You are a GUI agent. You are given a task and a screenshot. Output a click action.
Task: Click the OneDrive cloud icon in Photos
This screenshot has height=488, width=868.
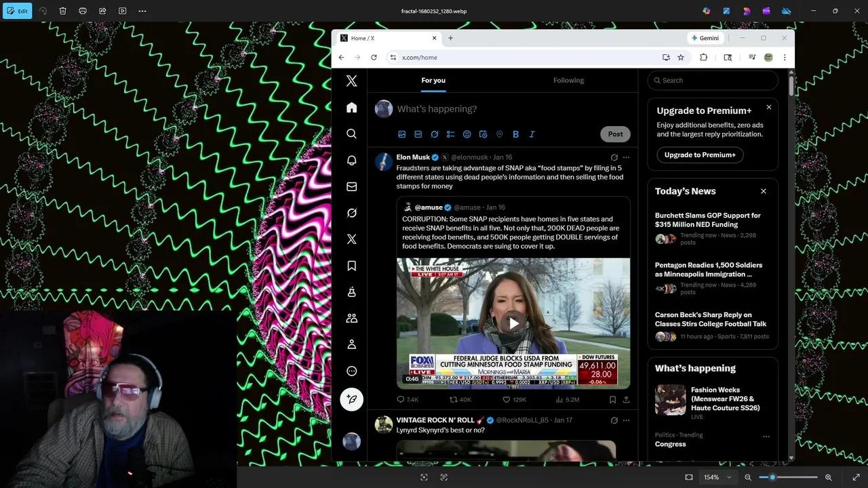pos(787,11)
